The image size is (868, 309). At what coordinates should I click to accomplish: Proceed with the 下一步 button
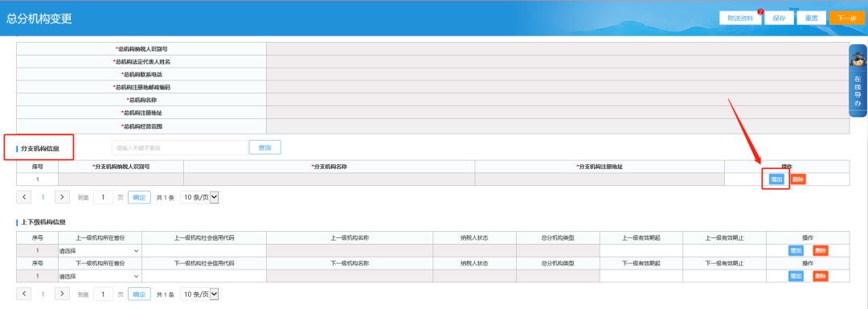pos(846,18)
